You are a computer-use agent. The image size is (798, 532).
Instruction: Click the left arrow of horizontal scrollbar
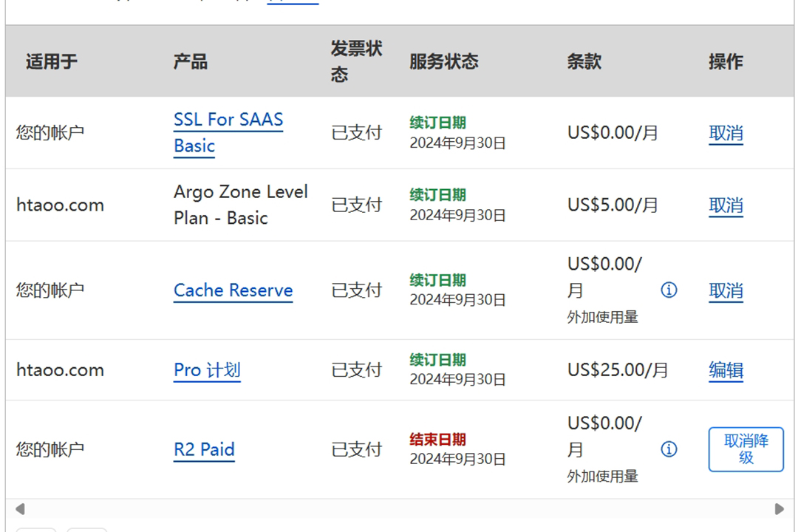click(x=20, y=509)
